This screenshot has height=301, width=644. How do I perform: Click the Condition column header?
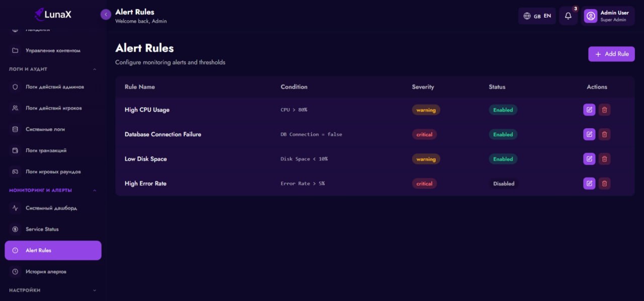coord(294,87)
